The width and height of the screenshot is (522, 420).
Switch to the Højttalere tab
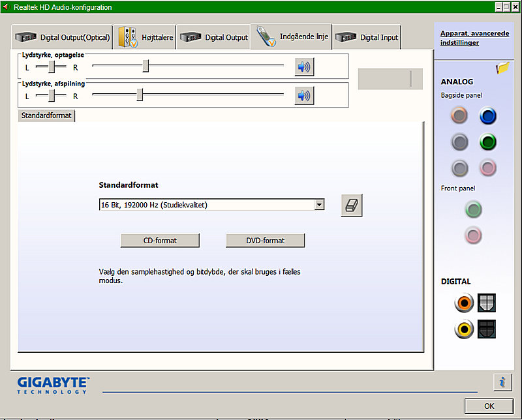145,37
